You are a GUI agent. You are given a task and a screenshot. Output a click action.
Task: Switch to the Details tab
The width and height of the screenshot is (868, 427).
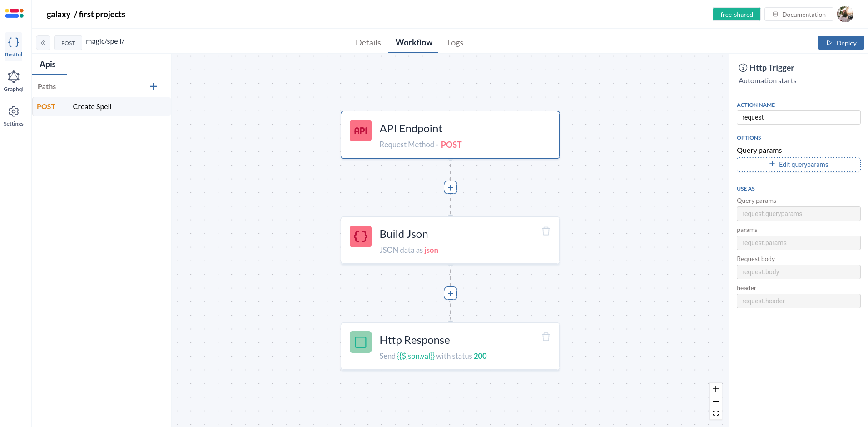tap(368, 42)
